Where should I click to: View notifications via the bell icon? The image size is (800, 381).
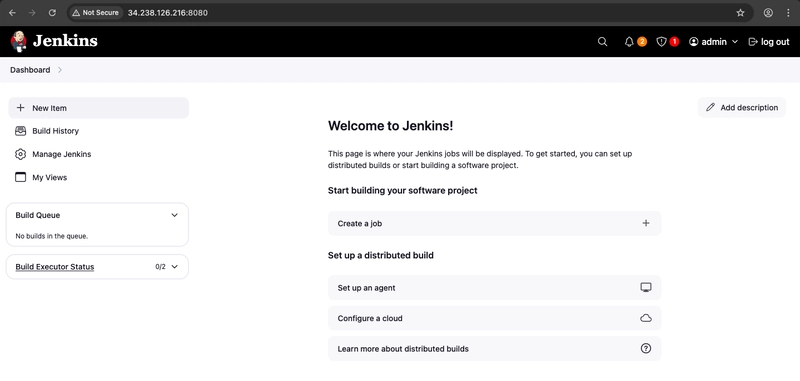[629, 42]
